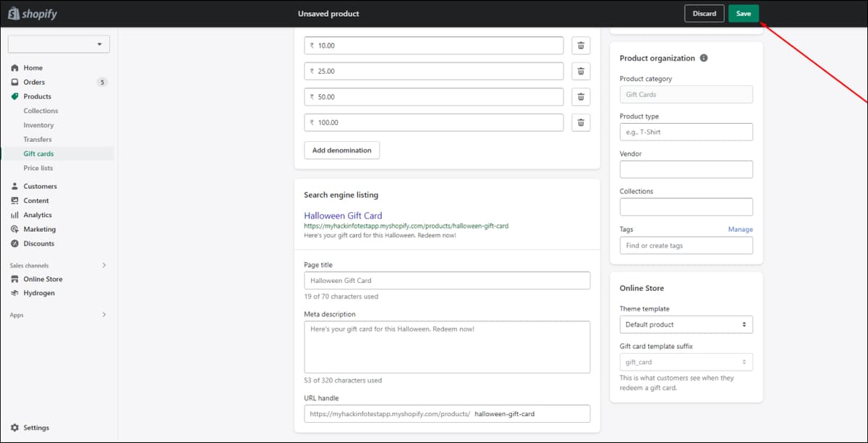
Task: Open the store selector dropdown
Action: point(59,44)
